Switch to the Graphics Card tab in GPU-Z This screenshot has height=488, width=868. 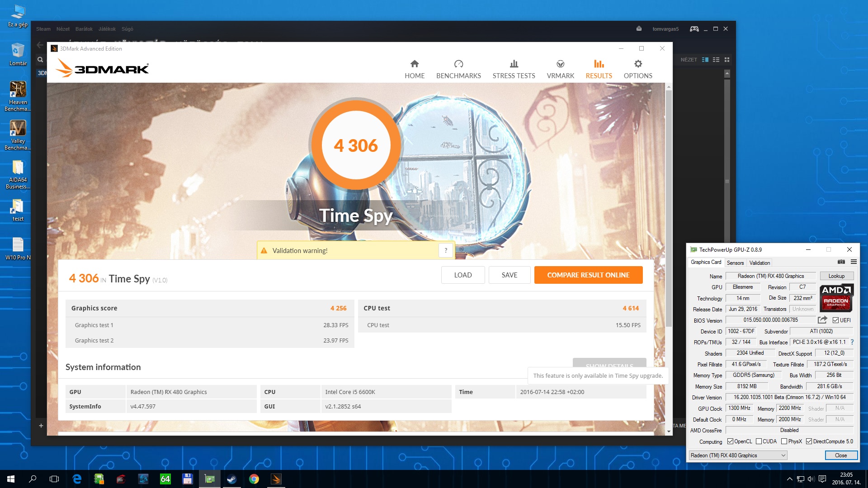pyautogui.click(x=706, y=263)
